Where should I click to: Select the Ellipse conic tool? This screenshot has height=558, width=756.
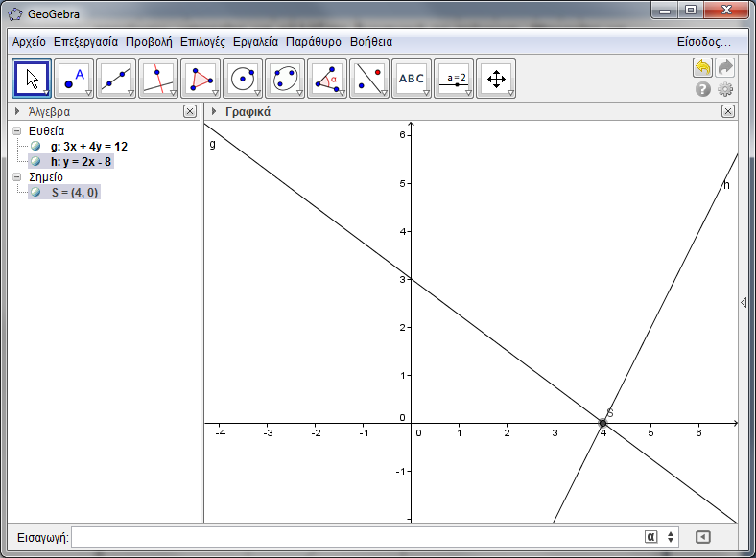(285, 79)
